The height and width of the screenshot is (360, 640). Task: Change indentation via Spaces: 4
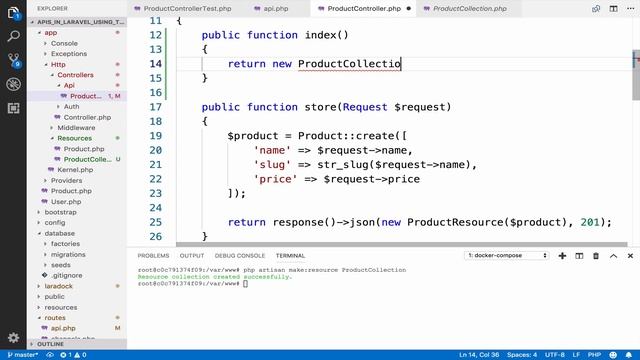click(522, 355)
